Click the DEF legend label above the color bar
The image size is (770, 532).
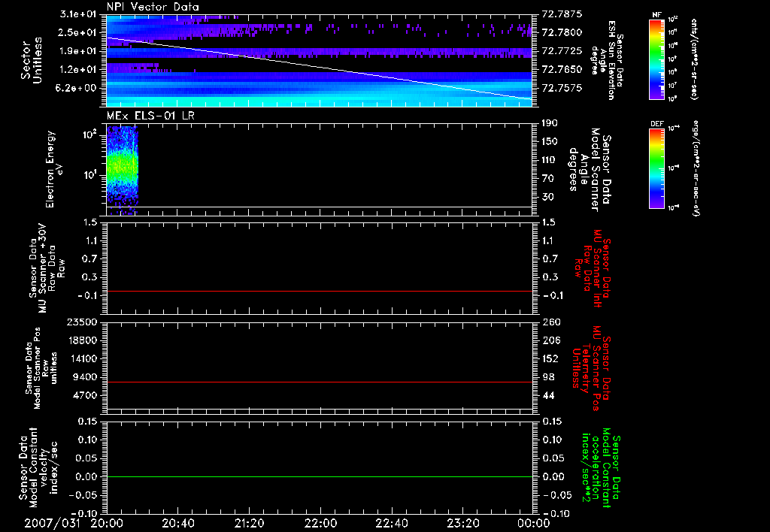(x=656, y=124)
